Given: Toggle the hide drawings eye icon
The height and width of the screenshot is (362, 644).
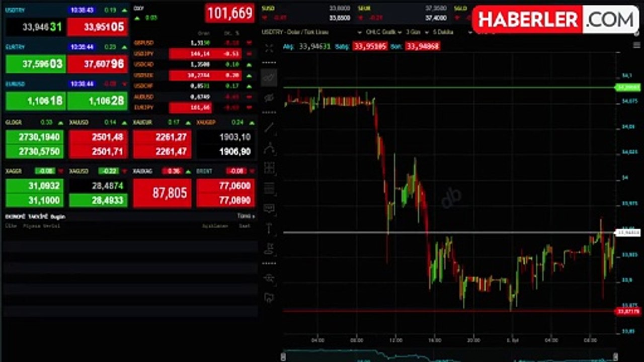Looking at the screenshot, I should (269, 98).
